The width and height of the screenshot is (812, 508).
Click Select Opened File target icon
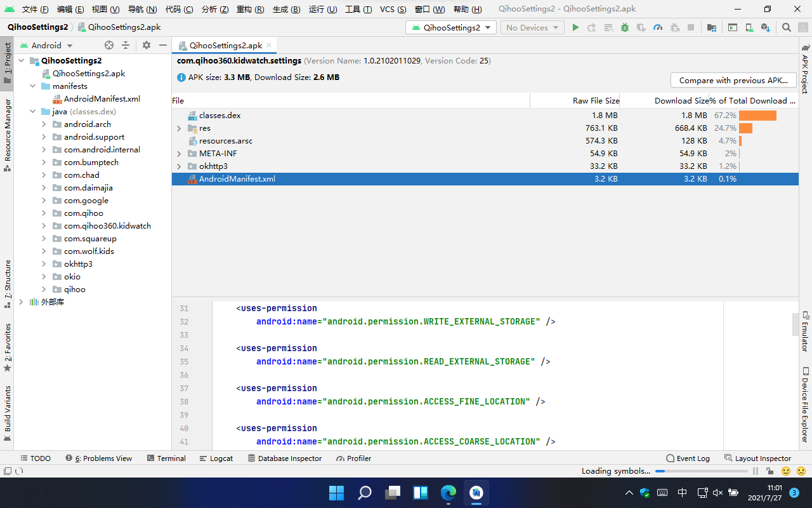pyautogui.click(x=109, y=45)
